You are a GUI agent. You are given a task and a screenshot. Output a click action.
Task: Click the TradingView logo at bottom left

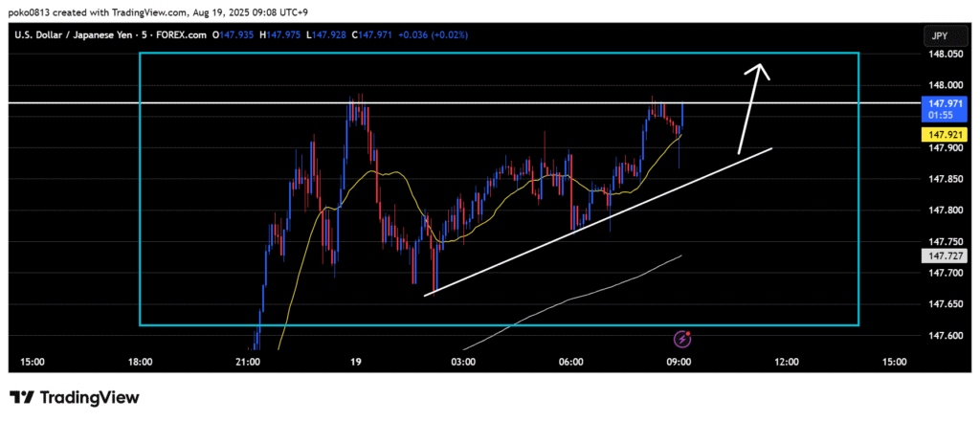75,397
